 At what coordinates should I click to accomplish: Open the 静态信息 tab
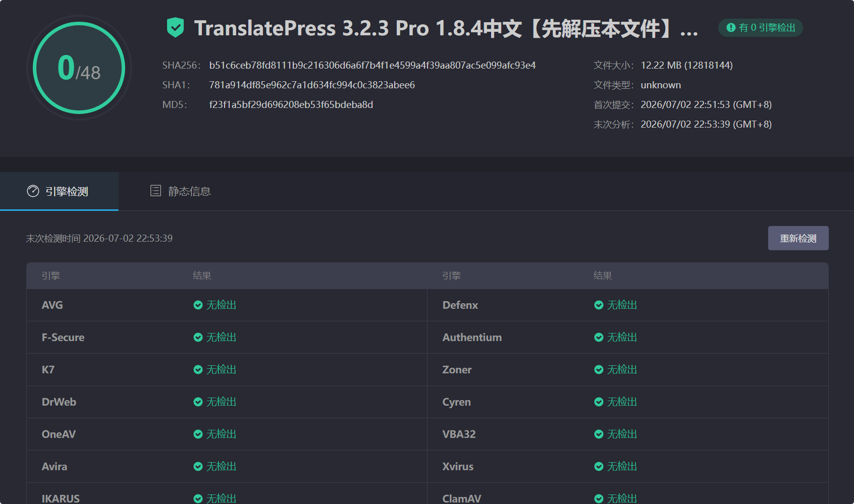point(181,191)
